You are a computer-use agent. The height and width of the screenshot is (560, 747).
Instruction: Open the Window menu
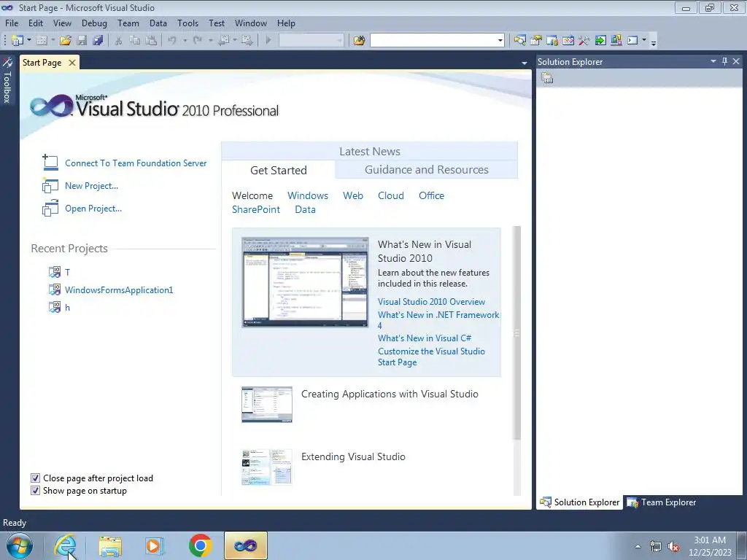coord(251,23)
